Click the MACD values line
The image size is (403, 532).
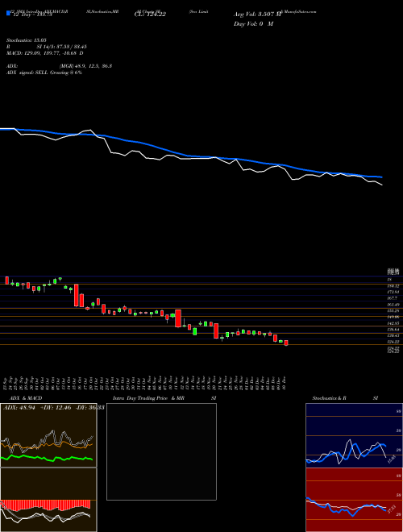[45, 53]
